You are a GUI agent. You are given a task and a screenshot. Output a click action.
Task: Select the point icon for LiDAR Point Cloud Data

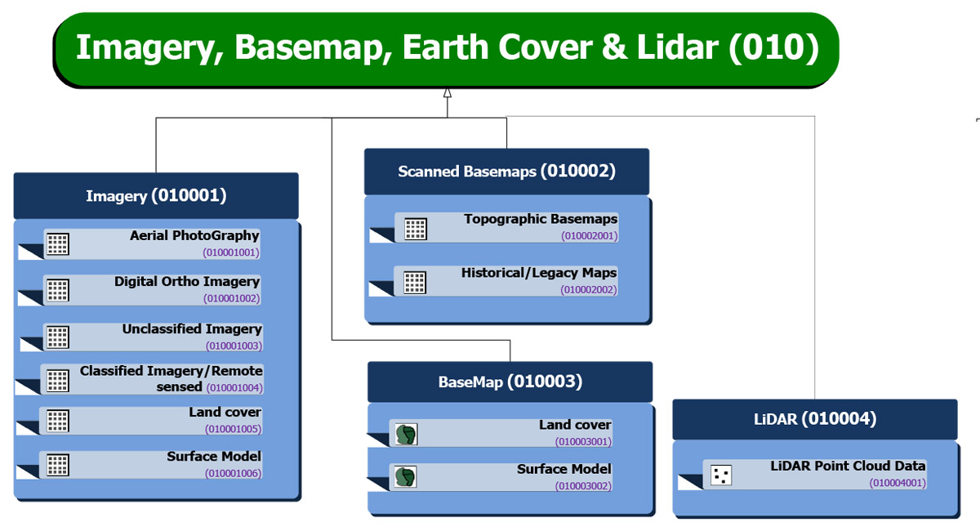pos(719,475)
